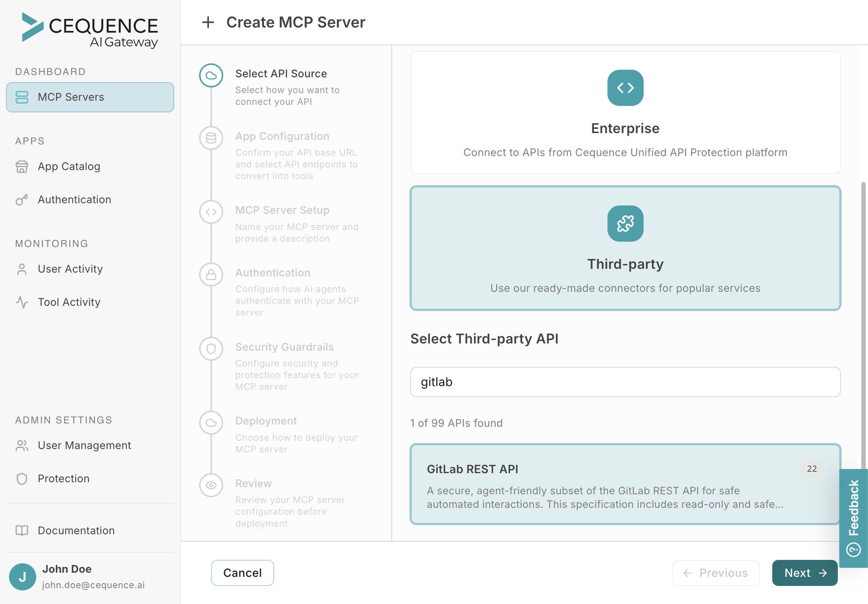Choose the GitLab REST API result
This screenshot has height=604, width=868.
[625, 484]
